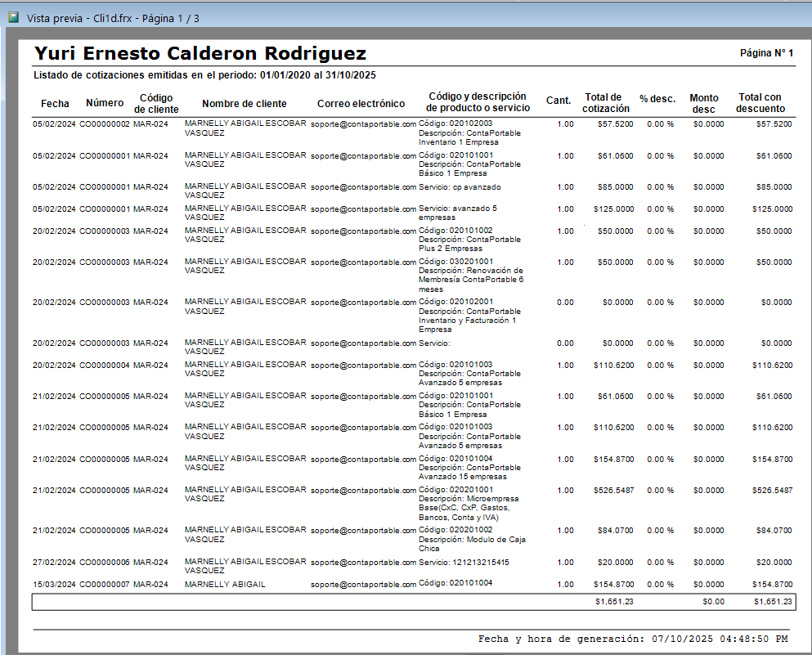This screenshot has width=812, height=655.
Task: Click the 'Microempresa Base(CxC, CxP, Gastos...' description
Action: click(469, 508)
